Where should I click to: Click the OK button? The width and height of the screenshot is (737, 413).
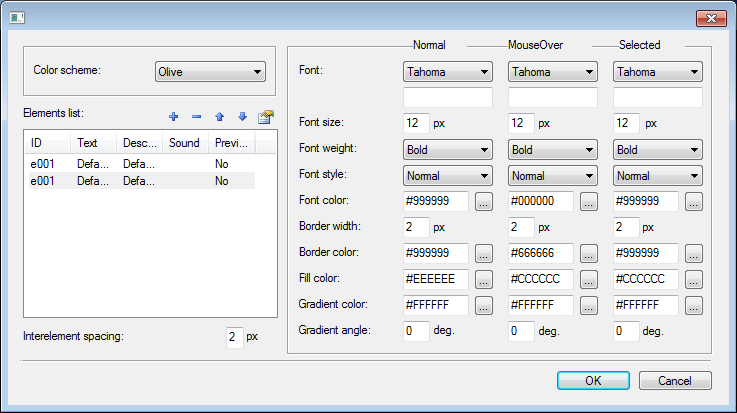tap(593, 380)
